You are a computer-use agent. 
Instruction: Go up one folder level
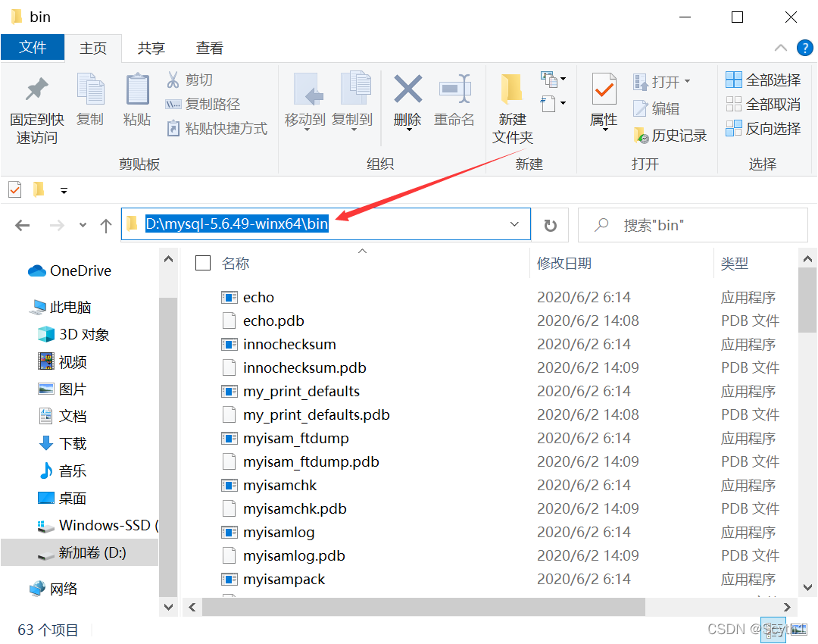click(106, 226)
